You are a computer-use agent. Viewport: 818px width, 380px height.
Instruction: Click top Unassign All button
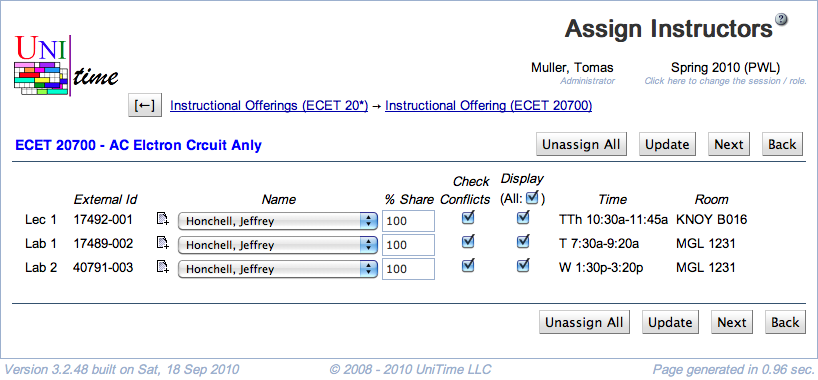pos(581,145)
